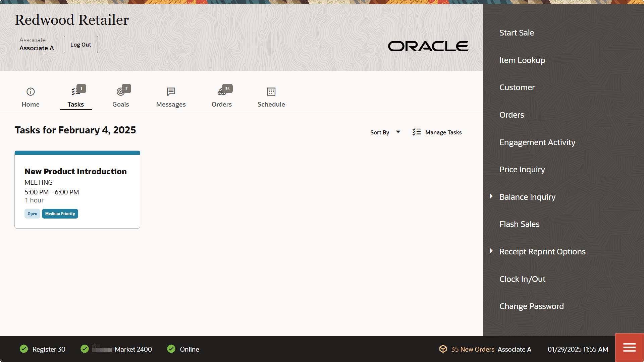The width and height of the screenshot is (644, 362).
Task: Open the 35 New Orders link
Action: [473, 349]
